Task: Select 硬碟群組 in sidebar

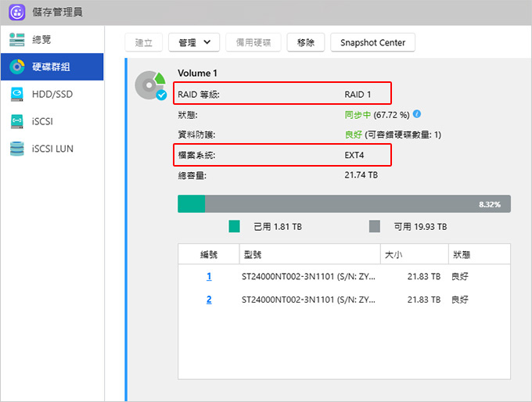Action: pos(52,66)
